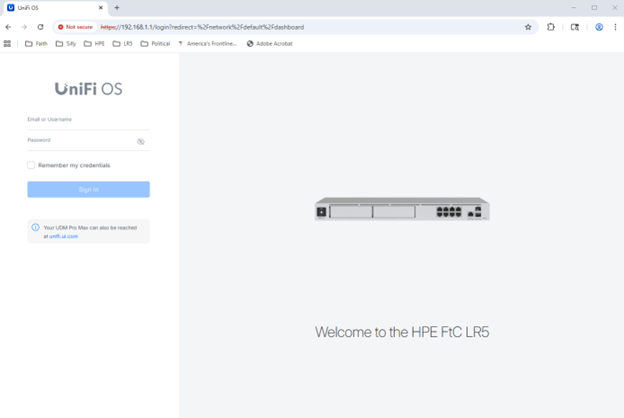Toggle password visibility eye icon
The width and height of the screenshot is (624, 418).
click(x=140, y=142)
